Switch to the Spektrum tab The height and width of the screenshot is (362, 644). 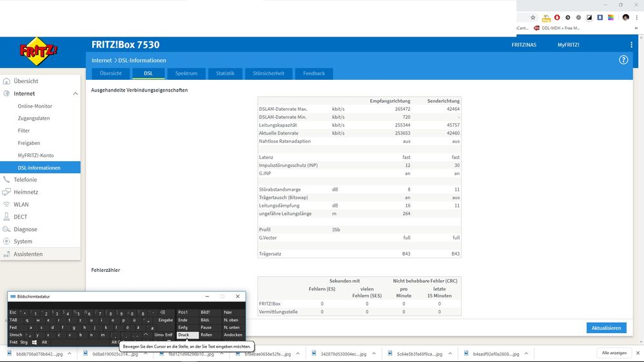(x=186, y=73)
